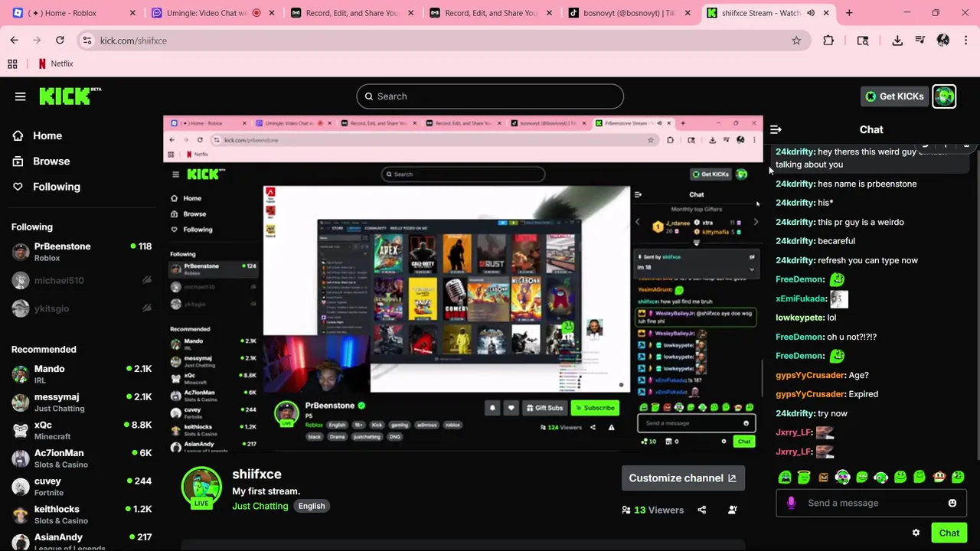Open a new browser tab
980x551 pixels.
pyautogui.click(x=849, y=13)
